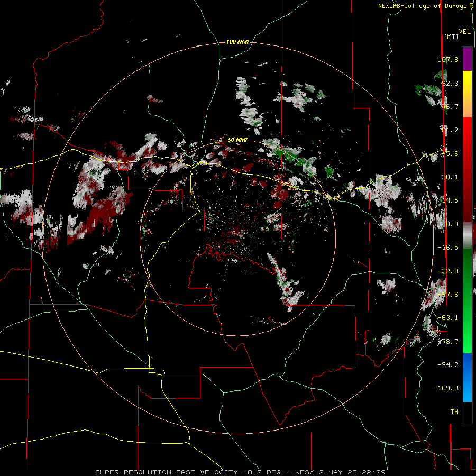The image size is (476, 476).
Task: Pick the purple segment of the color bar
Action: coord(467,59)
